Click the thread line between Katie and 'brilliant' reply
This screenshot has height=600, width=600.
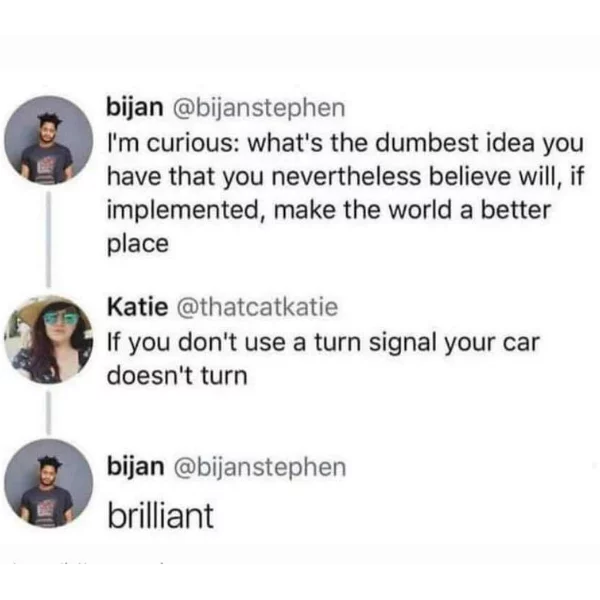pyautogui.click(x=49, y=413)
